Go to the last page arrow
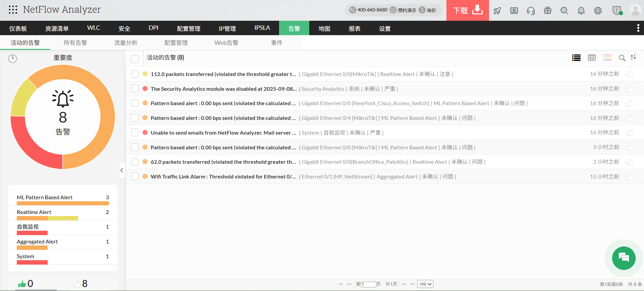644x291 pixels. (x=413, y=284)
